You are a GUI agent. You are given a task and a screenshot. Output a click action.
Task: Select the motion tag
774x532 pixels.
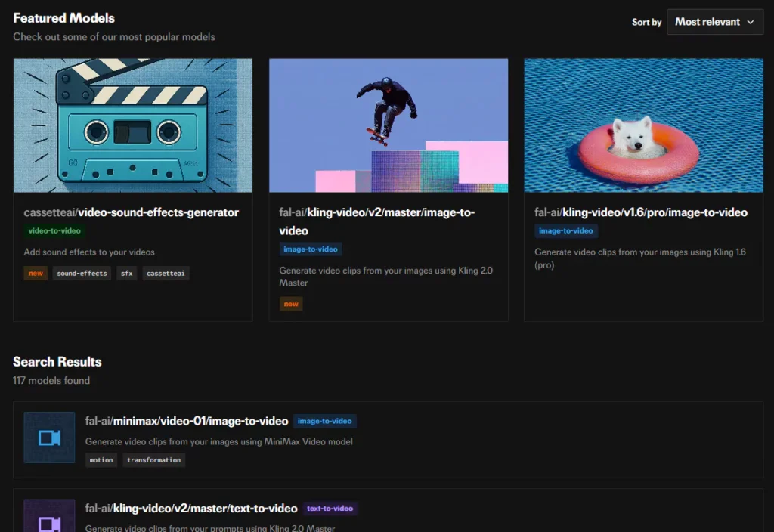coord(101,460)
